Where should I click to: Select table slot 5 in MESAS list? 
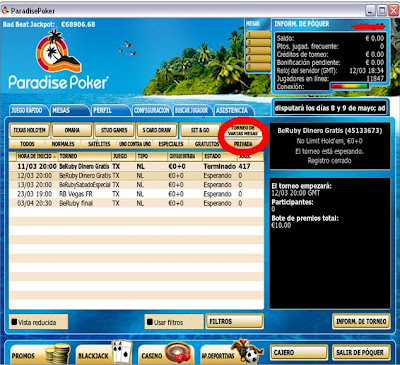tap(258, 67)
